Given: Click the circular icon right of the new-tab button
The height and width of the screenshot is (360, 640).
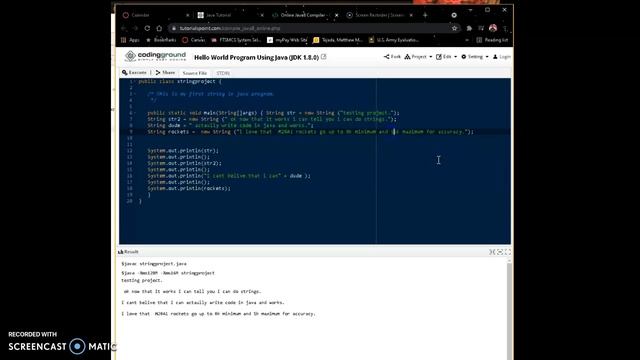Looking at the screenshot, I should 454,15.
